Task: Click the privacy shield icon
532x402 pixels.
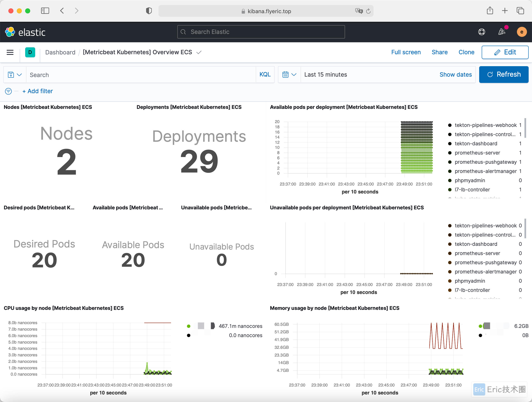Action: point(149,11)
